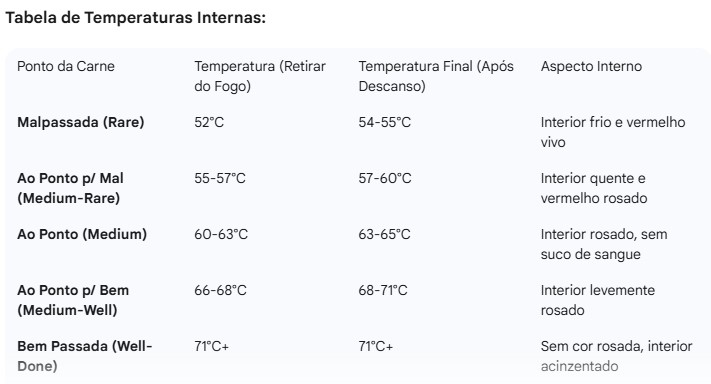Select the 'Bem Passada (Well-Done)' row label
This screenshot has width=711, height=384.
point(85,356)
